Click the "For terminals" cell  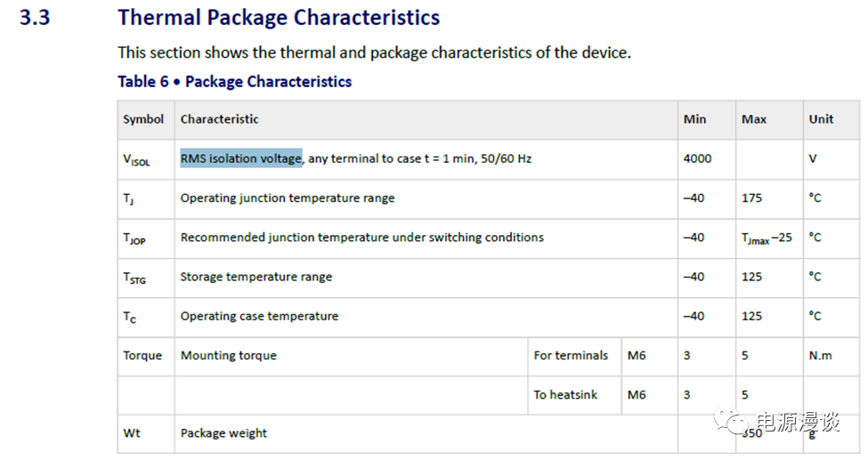[571, 355]
